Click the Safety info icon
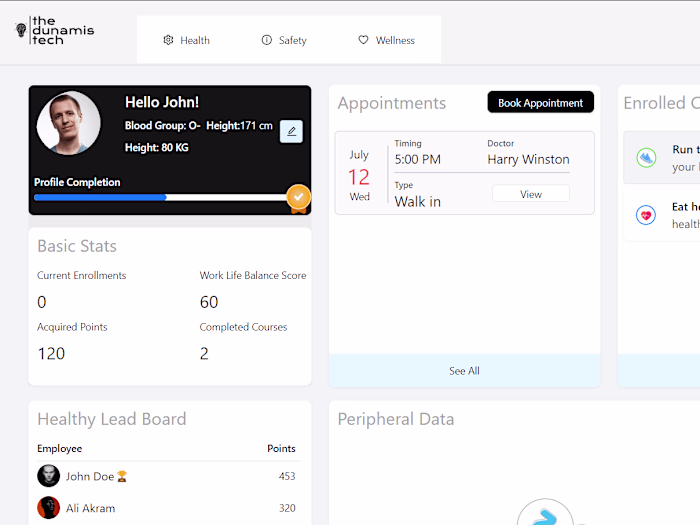 267,40
